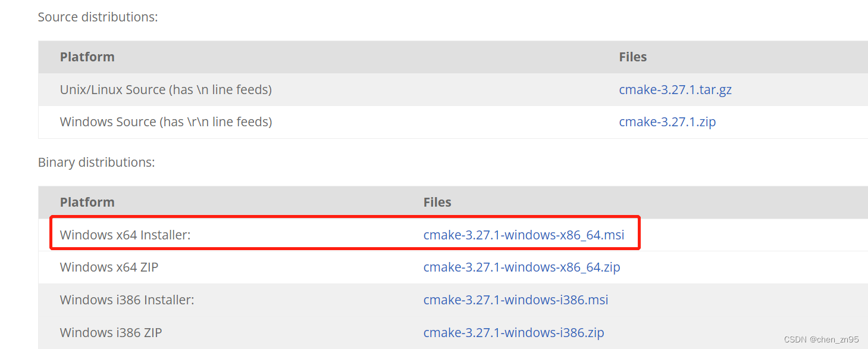The height and width of the screenshot is (349, 868).
Task: Select the Windows Source row
Action: coord(165,121)
